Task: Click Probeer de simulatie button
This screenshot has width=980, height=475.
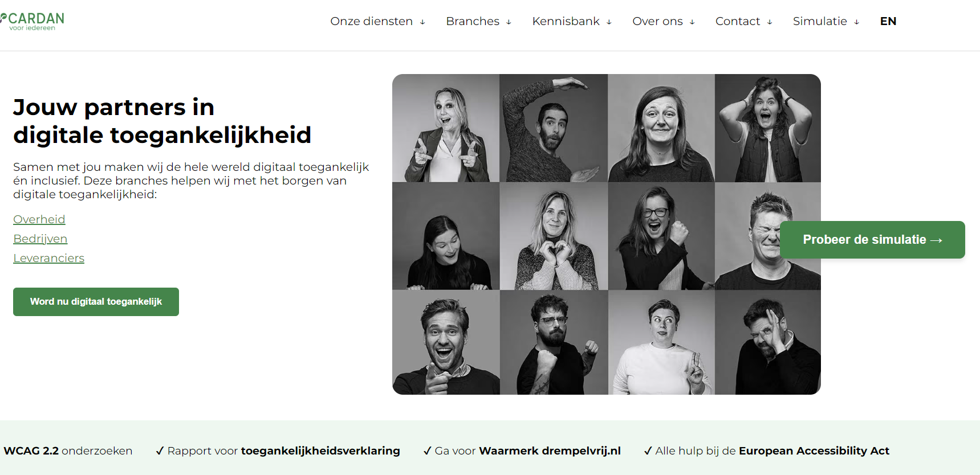Action: coord(872,240)
